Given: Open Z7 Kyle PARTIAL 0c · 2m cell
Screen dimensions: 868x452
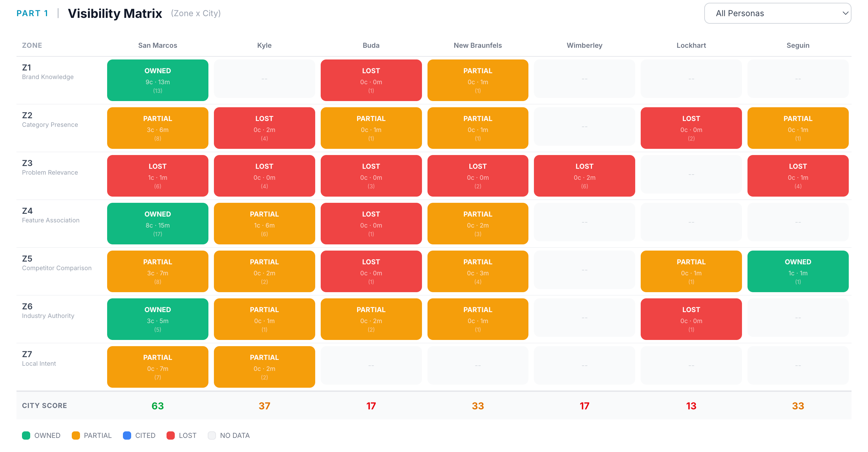Looking at the screenshot, I should (x=264, y=367).
